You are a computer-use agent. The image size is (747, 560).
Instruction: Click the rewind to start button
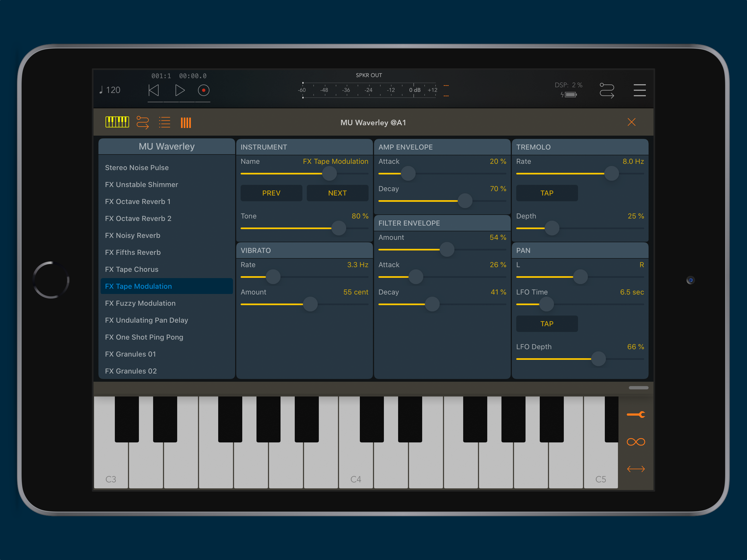tap(154, 90)
